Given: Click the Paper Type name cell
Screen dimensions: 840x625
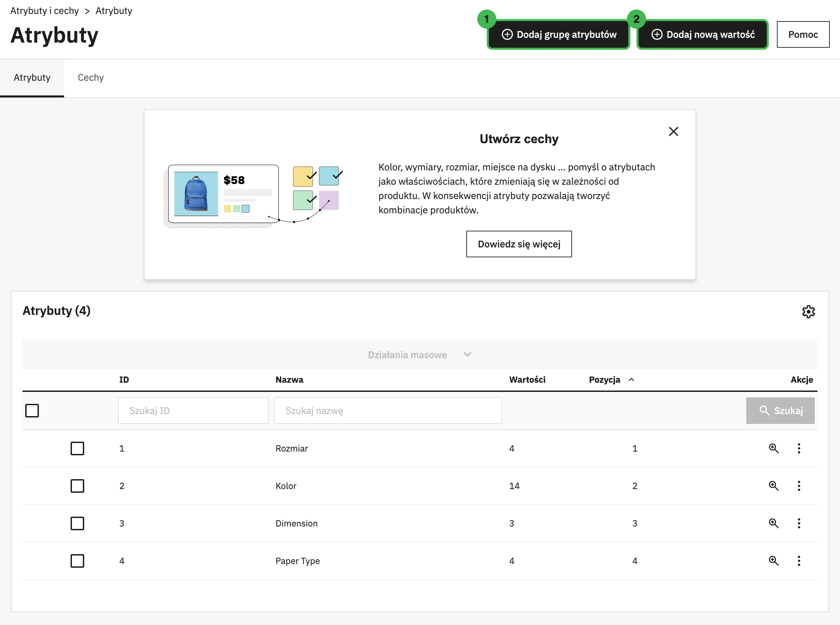Looking at the screenshot, I should pyautogui.click(x=298, y=561).
